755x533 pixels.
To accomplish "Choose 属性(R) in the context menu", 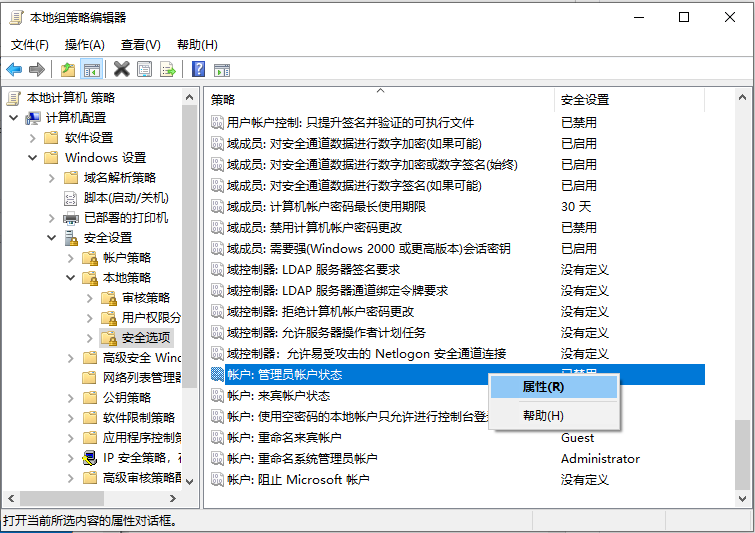I will [544, 387].
